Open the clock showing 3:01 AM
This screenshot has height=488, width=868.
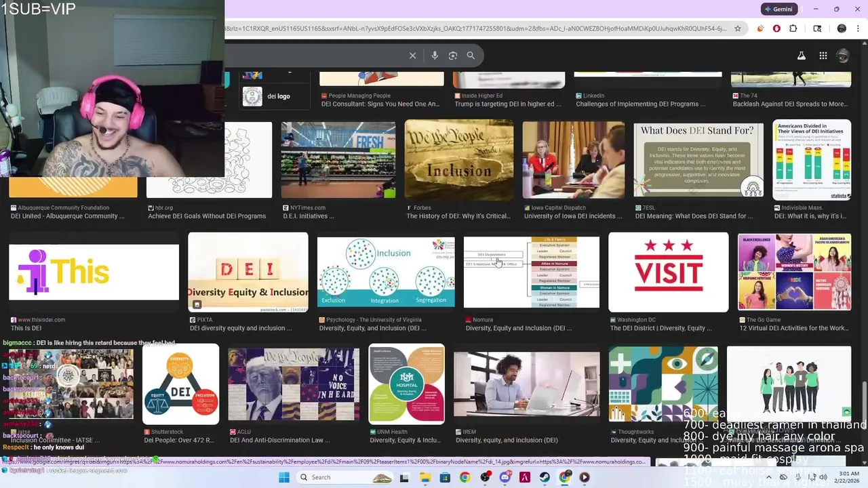point(848,477)
